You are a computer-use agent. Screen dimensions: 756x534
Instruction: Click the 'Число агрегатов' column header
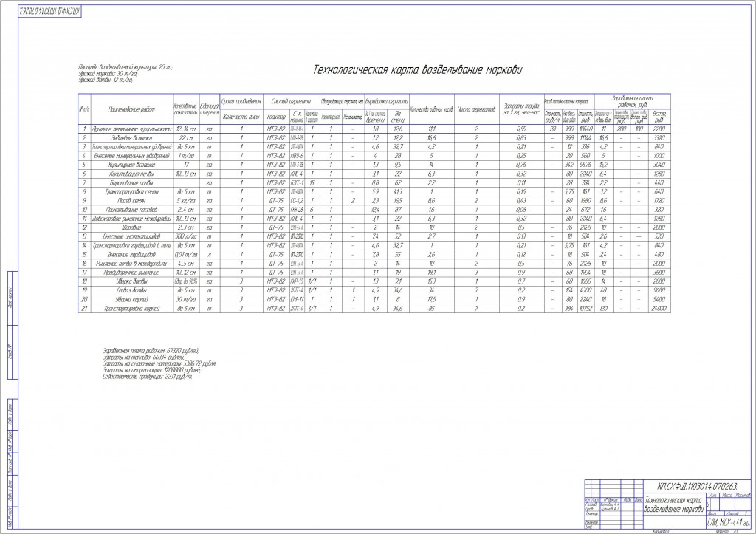476,109
